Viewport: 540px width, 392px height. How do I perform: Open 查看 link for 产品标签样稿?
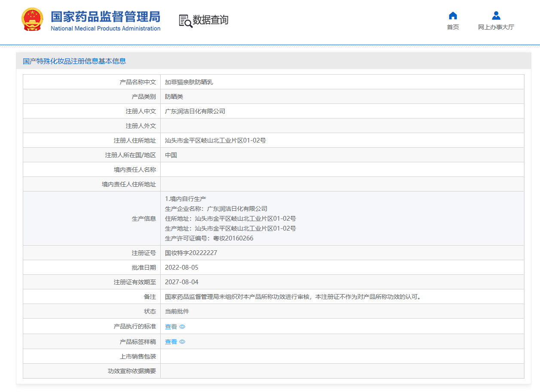(x=171, y=342)
